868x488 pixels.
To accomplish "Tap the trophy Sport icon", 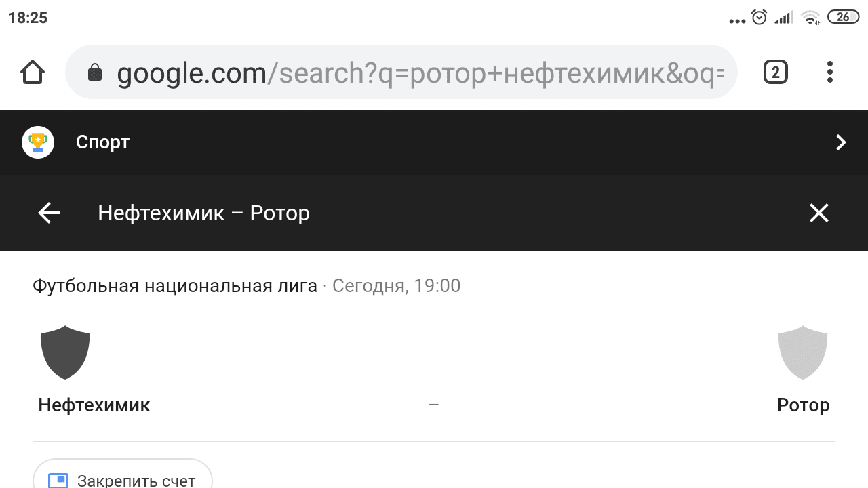I will click(x=38, y=142).
